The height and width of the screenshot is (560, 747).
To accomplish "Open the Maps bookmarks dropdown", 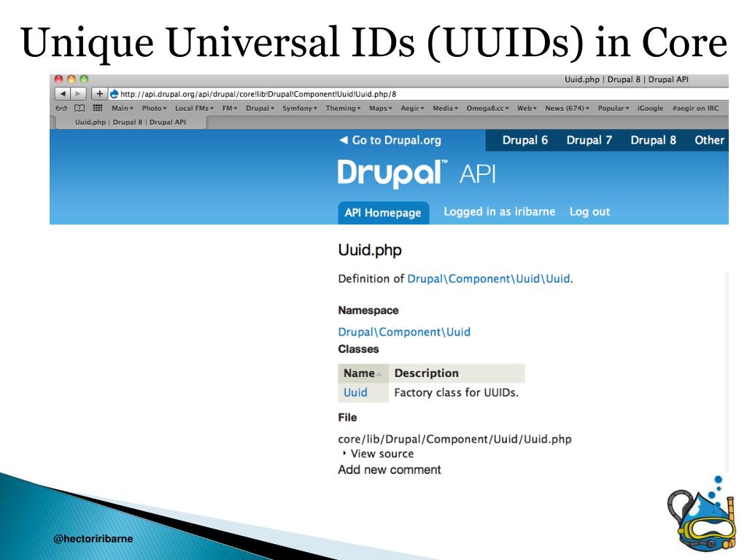I will click(380, 108).
